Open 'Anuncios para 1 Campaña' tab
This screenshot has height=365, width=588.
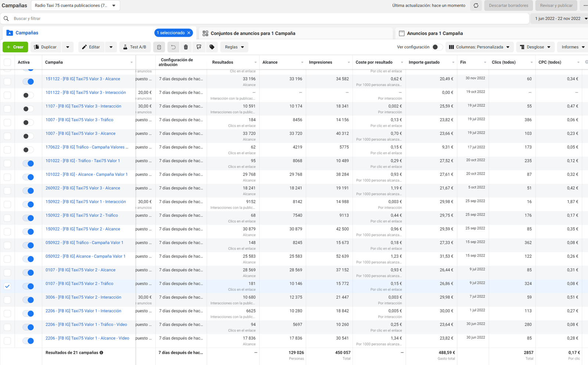[435, 33]
